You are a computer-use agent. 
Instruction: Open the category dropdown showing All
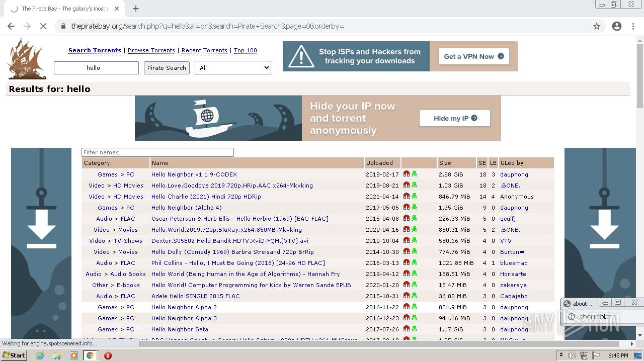pyautogui.click(x=233, y=68)
